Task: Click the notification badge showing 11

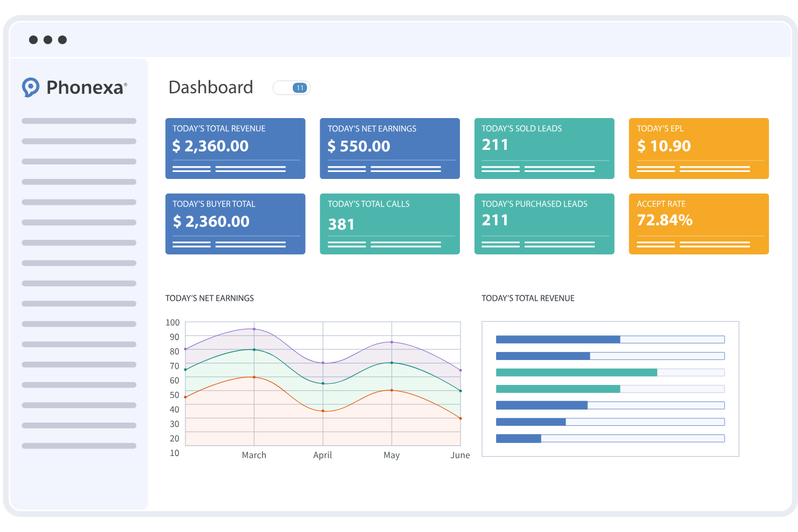Action: pos(300,87)
